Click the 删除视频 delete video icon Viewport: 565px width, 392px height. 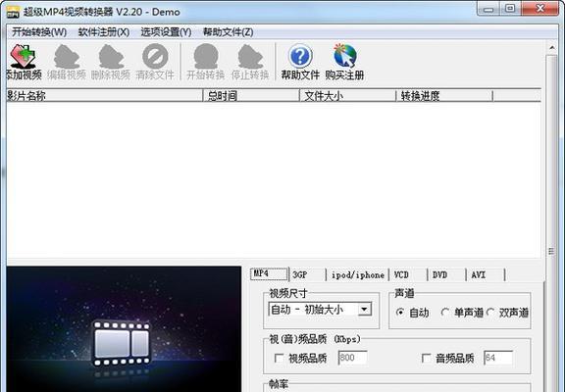click(111, 56)
